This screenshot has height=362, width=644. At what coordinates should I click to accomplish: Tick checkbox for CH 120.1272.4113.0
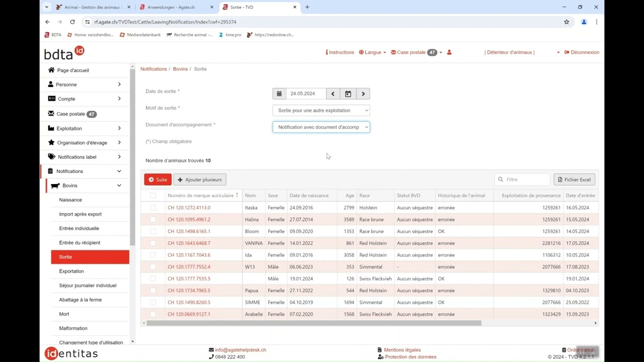point(153,208)
